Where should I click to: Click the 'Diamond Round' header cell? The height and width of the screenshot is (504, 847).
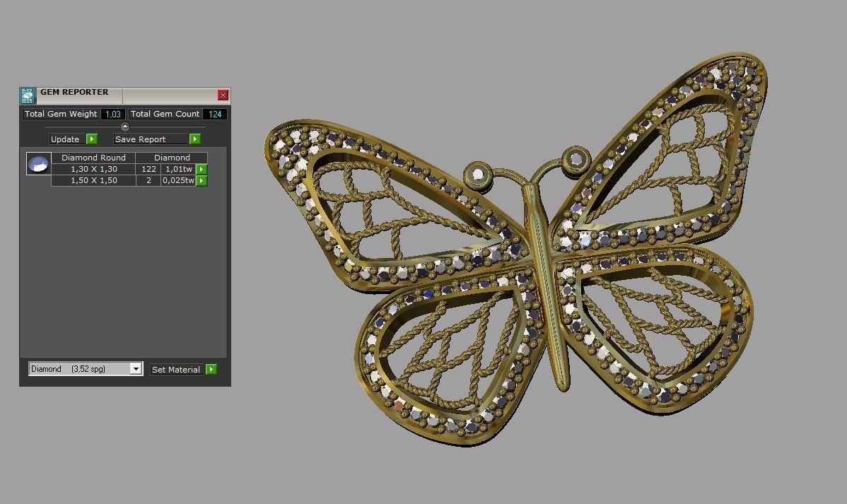(93, 158)
